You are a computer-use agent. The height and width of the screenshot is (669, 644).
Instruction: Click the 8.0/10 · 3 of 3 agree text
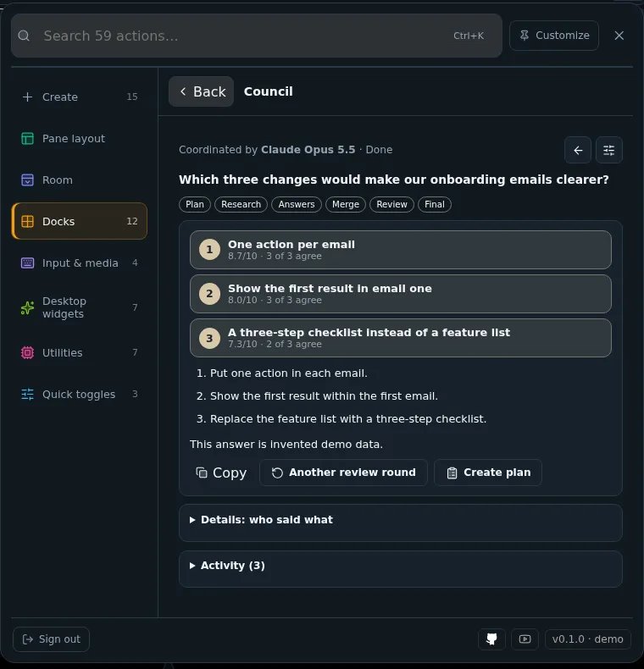pos(275,300)
